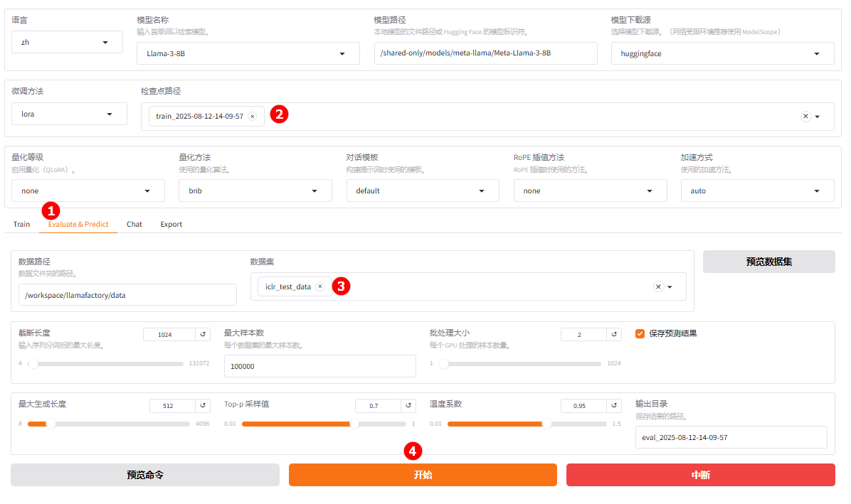Remove the iclr_test_data dataset tag
Image resolution: width=851 pixels, height=504 pixels.
[319, 286]
